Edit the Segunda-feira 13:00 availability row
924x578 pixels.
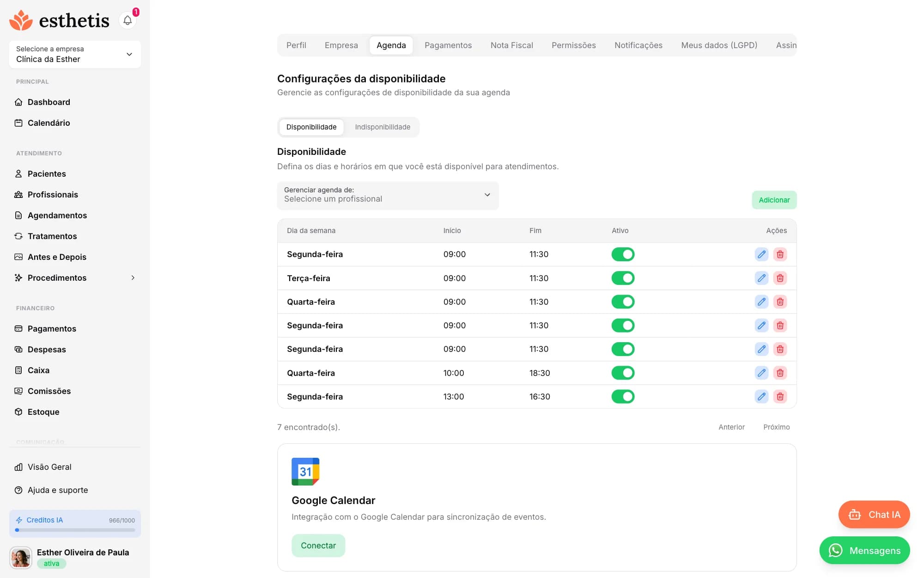(761, 396)
